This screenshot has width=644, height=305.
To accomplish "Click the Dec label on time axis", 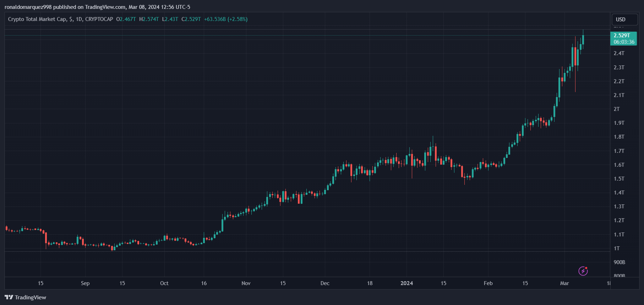I will 325,283.
